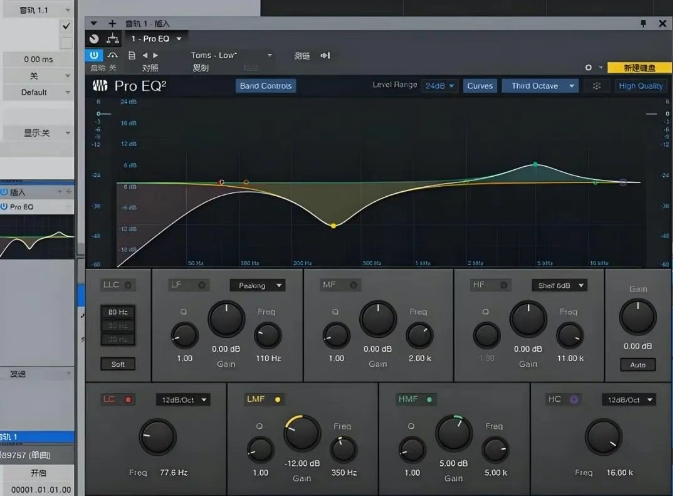673x496 pixels.
Task: Click the sidechain input icon
Action: point(325,55)
